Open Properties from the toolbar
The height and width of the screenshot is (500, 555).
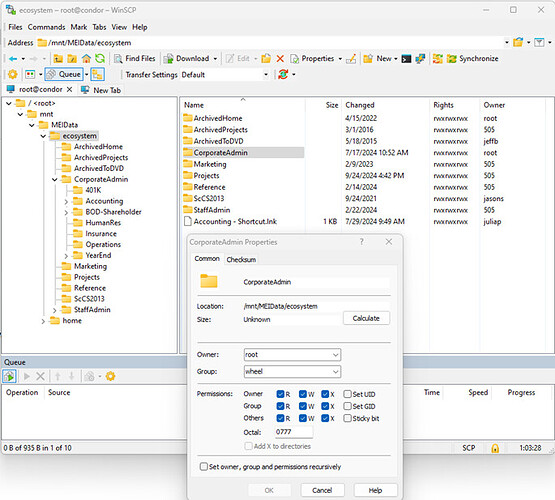[313, 59]
